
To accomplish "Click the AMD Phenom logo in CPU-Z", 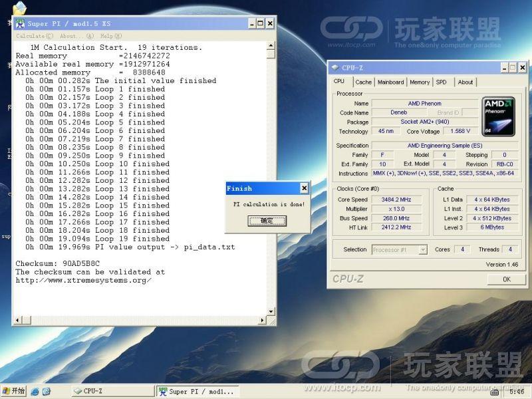I will pyautogui.click(x=498, y=117).
